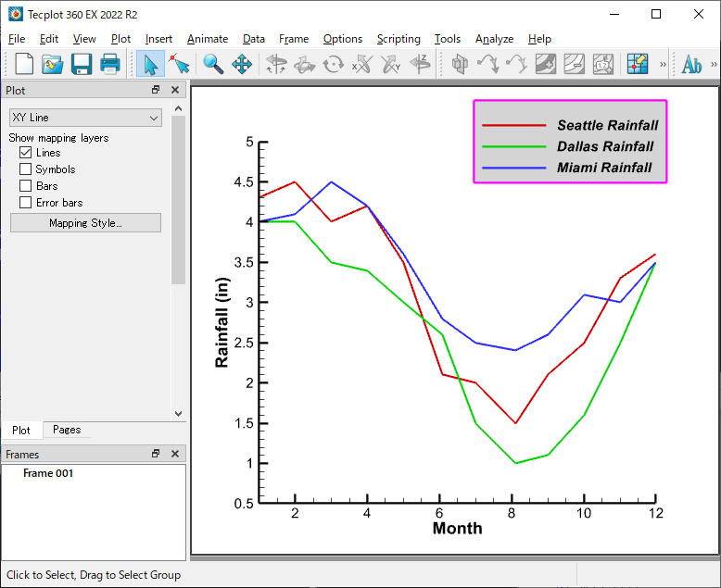Viewport: 721px width, 588px height.
Task: Click the Plot sidebar vertical scrollbar thumb
Action: click(x=179, y=200)
